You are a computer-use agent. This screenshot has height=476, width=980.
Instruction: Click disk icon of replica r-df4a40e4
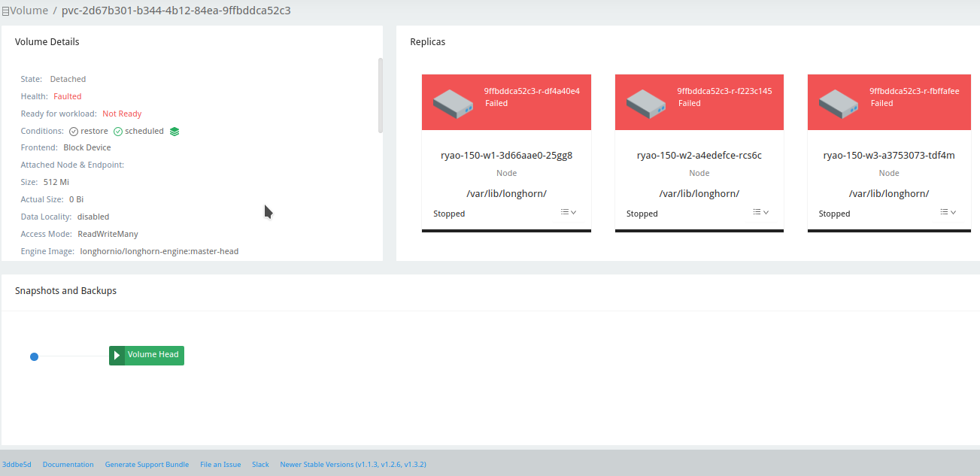click(x=454, y=103)
